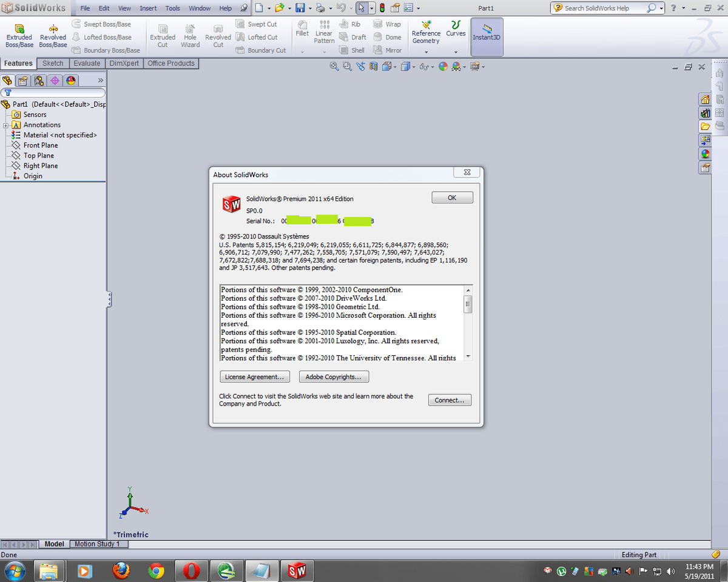728x582 pixels.
Task: Click OK in About SolidWorks dialog
Action: click(x=452, y=198)
